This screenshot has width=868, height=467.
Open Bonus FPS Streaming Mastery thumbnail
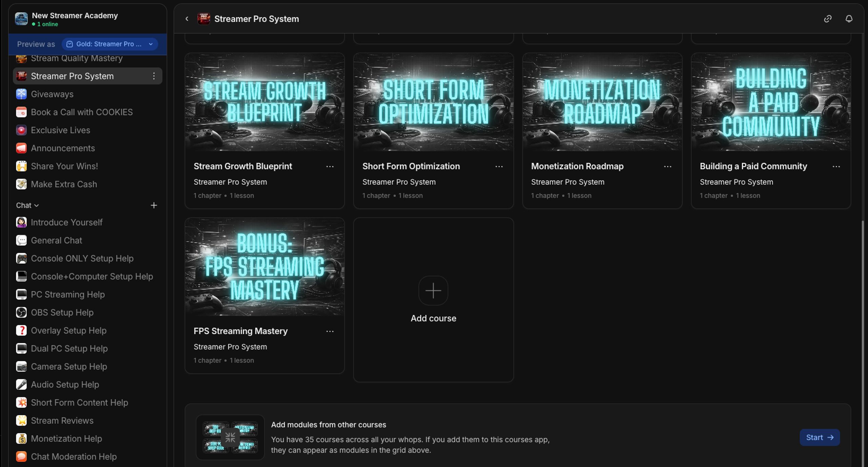[264, 267]
